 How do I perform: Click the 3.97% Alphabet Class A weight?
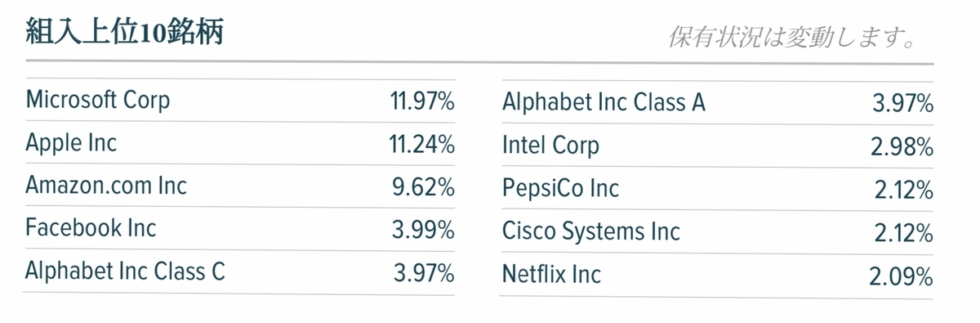click(x=902, y=104)
